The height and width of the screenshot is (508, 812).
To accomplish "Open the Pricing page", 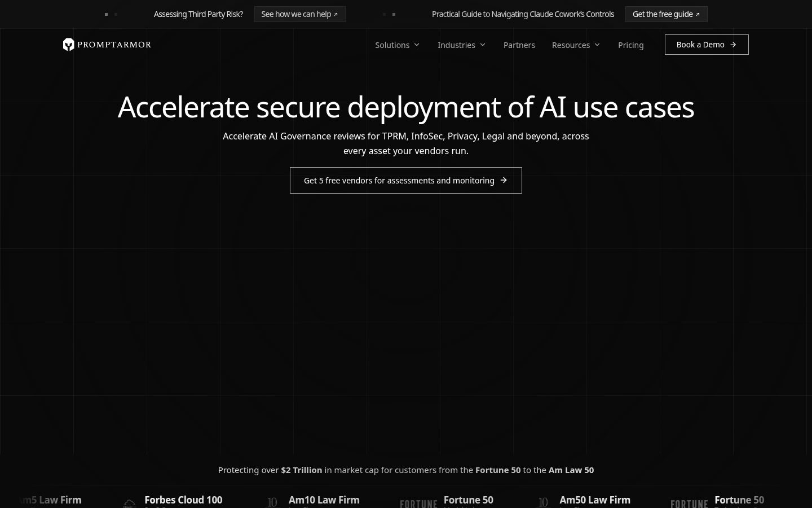I will click(630, 45).
